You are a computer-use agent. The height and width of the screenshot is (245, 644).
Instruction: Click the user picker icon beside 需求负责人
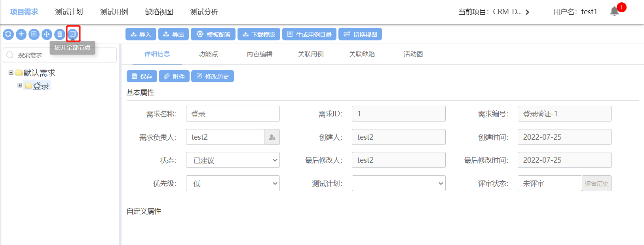tap(272, 137)
